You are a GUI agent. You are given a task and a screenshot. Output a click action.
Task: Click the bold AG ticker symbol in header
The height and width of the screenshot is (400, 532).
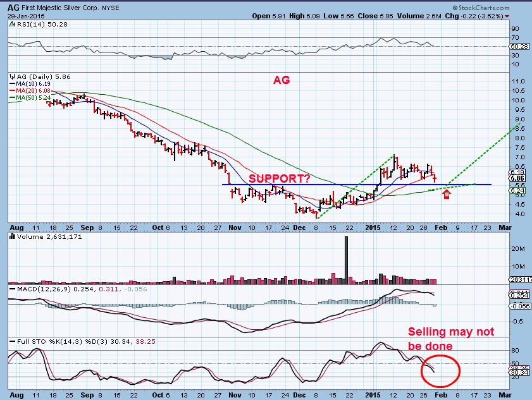coord(13,8)
